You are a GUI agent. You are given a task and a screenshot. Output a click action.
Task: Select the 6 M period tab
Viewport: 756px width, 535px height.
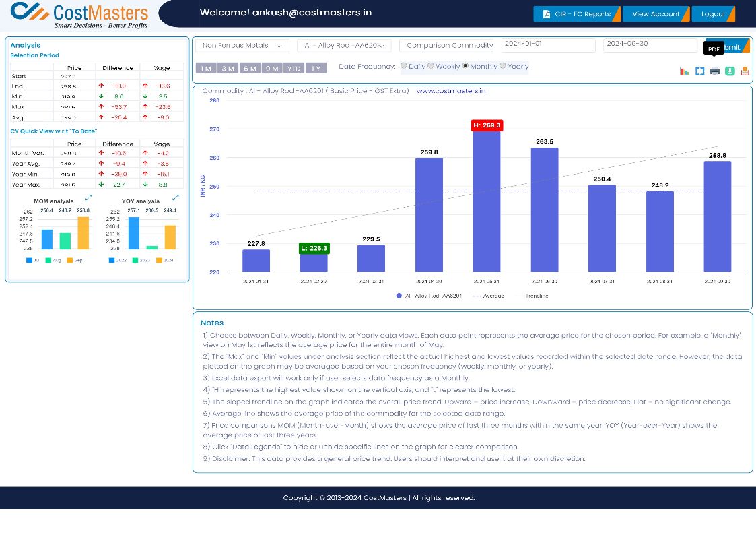(250, 69)
